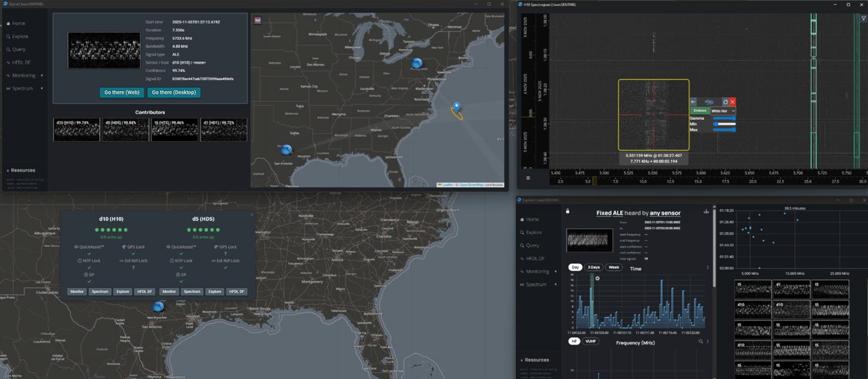Open Home in the Signal window sidebar
This screenshot has width=868, height=379.
tap(16, 23)
